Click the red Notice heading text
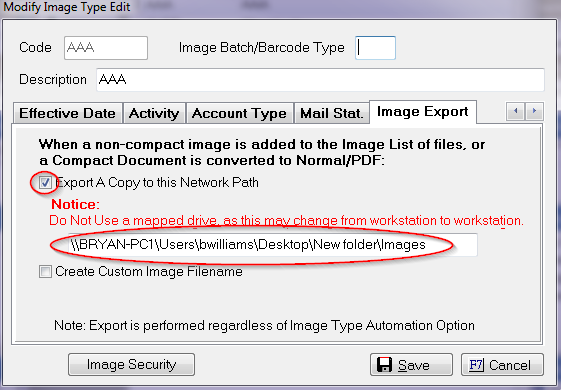The image size is (561, 390). (x=75, y=204)
